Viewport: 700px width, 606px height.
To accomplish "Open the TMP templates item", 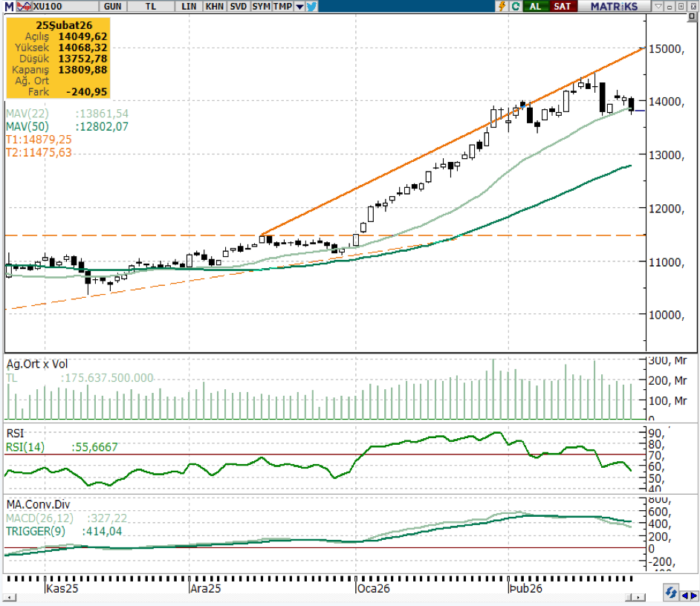I will click(282, 6).
